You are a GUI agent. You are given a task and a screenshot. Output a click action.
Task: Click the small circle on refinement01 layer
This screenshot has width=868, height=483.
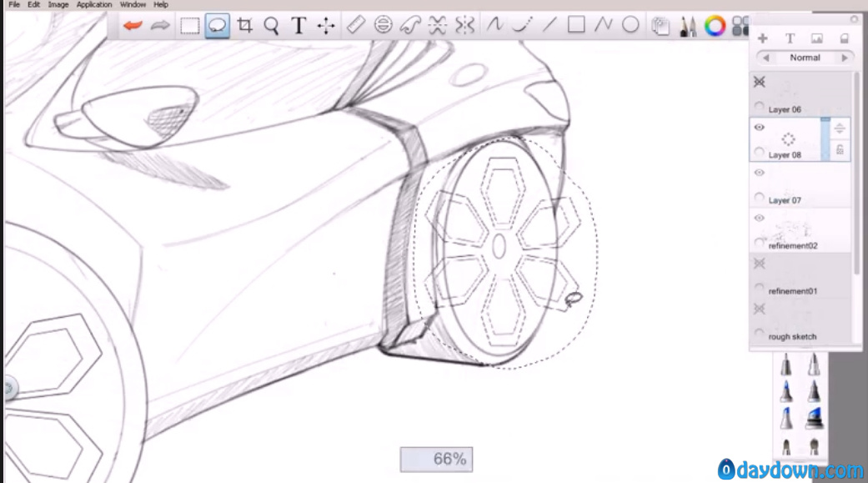[x=760, y=288]
